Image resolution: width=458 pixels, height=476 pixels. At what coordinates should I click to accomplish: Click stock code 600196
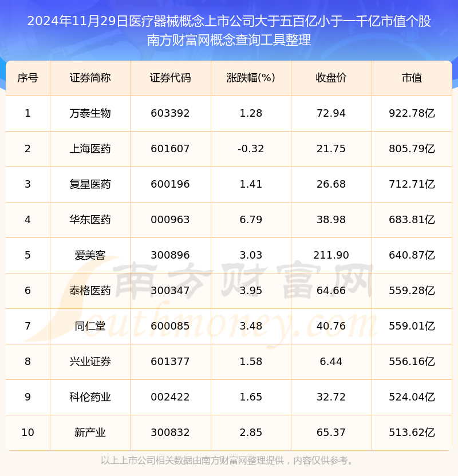pyautogui.click(x=170, y=184)
